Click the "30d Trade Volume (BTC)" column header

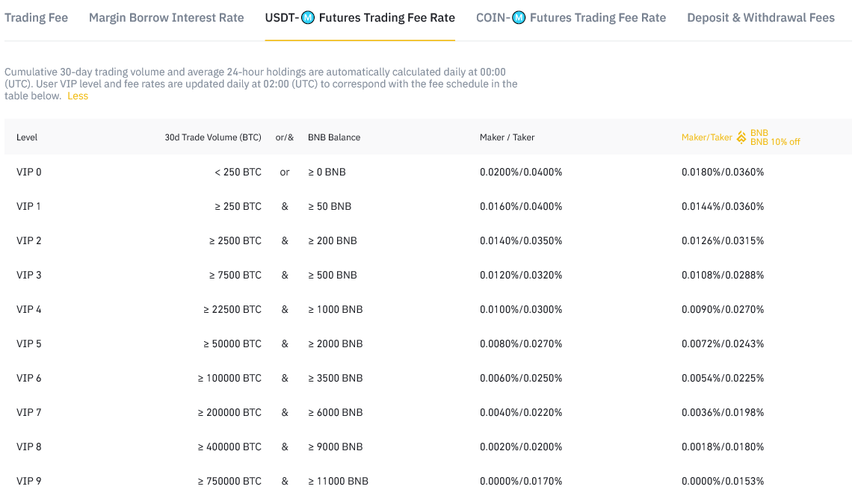coord(213,137)
